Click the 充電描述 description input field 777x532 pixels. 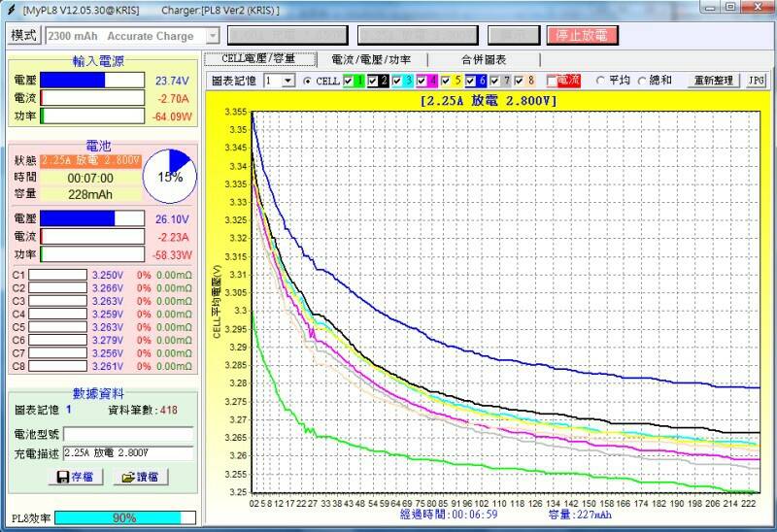click(x=128, y=452)
